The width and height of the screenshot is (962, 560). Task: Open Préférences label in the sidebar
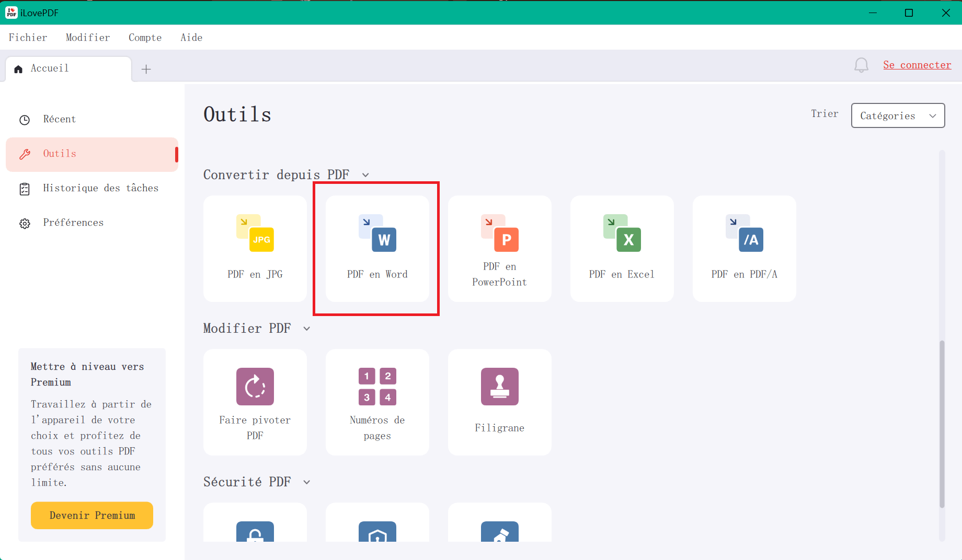(73, 223)
